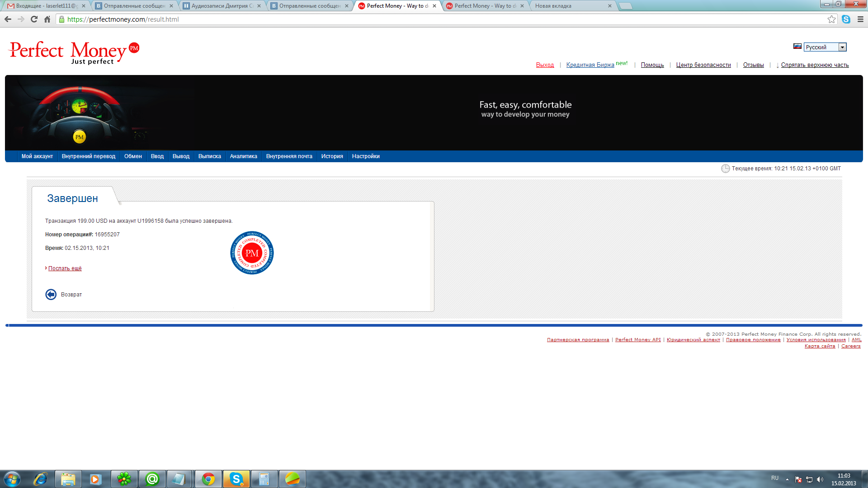Screen dimensions: 868x488
Task: Switch to Аудиозаписи Дмитрия tab
Action: click(x=222, y=6)
